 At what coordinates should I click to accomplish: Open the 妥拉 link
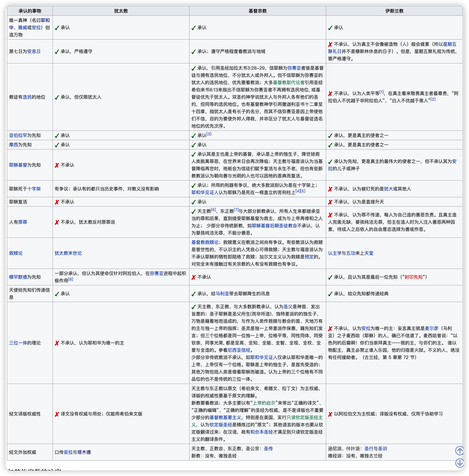pyautogui.click(x=68, y=452)
